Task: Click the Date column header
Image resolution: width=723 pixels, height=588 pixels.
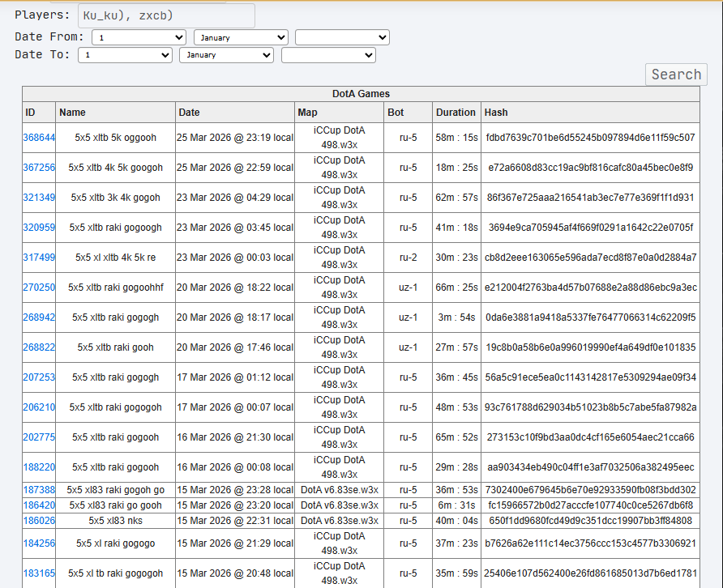Action: pyautogui.click(x=235, y=113)
